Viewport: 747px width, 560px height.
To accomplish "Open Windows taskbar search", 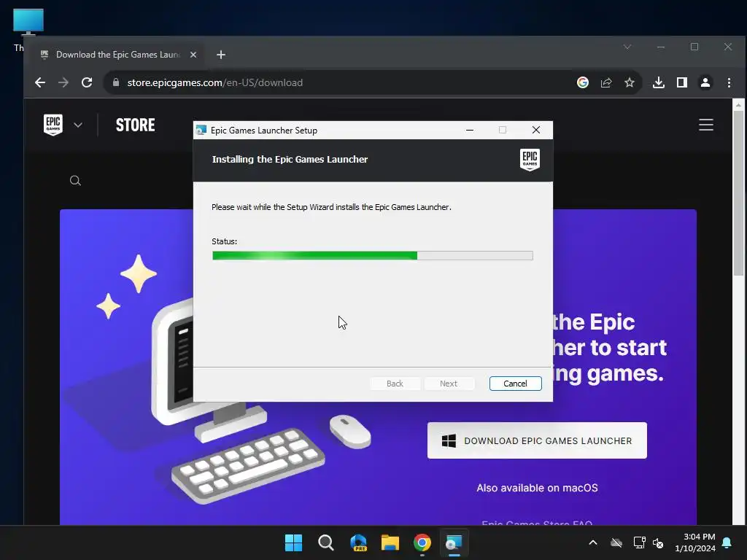I will click(326, 542).
